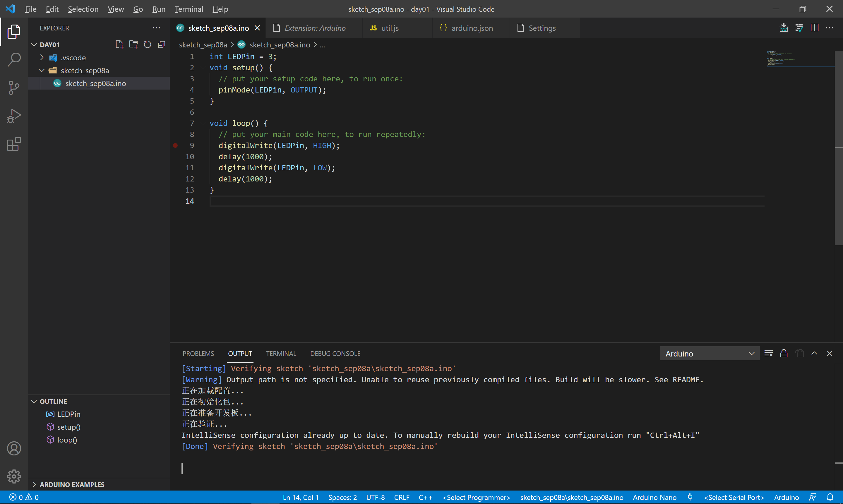Click errors and warnings count
Viewport: 843px width, 504px height.
point(24,497)
